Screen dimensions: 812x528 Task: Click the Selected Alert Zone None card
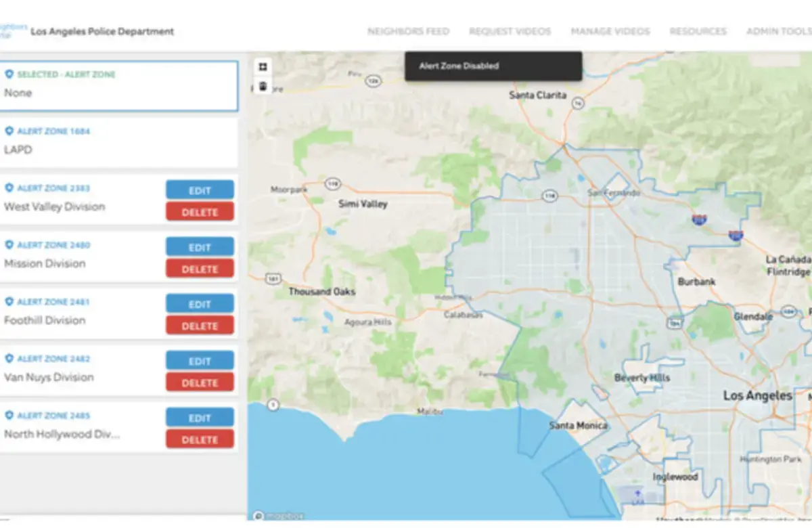pyautogui.click(x=118, y=86)
